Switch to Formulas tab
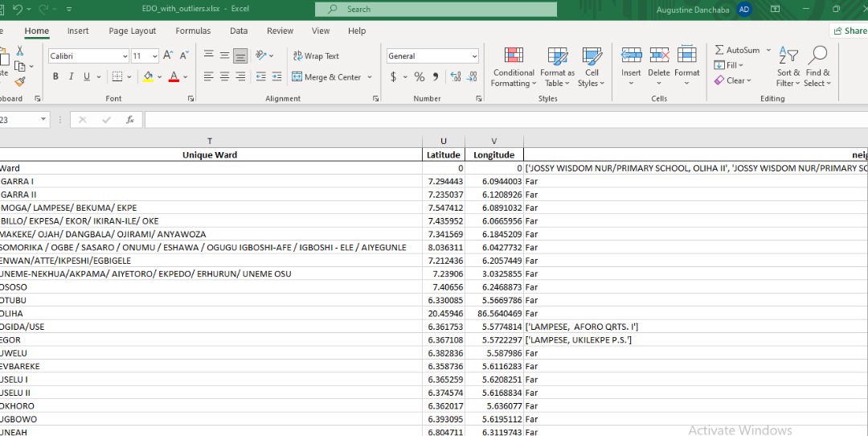The image size is (868, 436). (193, 31)
